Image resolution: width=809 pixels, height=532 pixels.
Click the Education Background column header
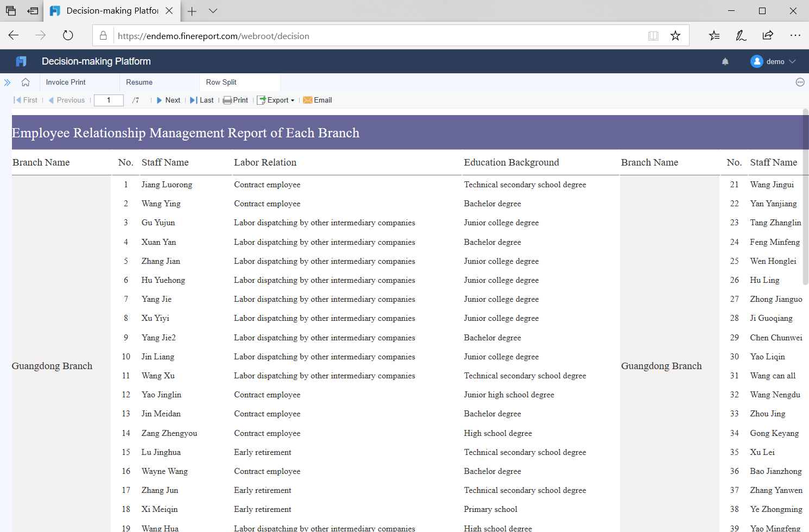(511, 162)
